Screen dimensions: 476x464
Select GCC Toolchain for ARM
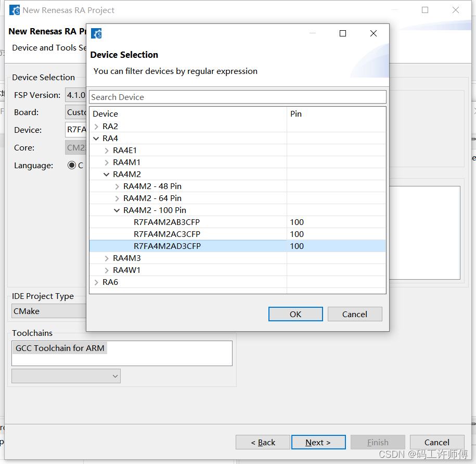click(60, 348)
